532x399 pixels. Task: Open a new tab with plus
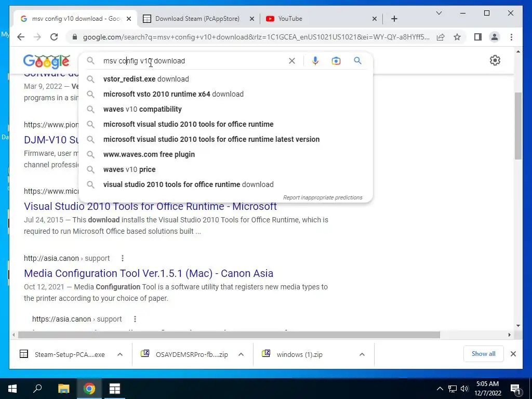394,19
